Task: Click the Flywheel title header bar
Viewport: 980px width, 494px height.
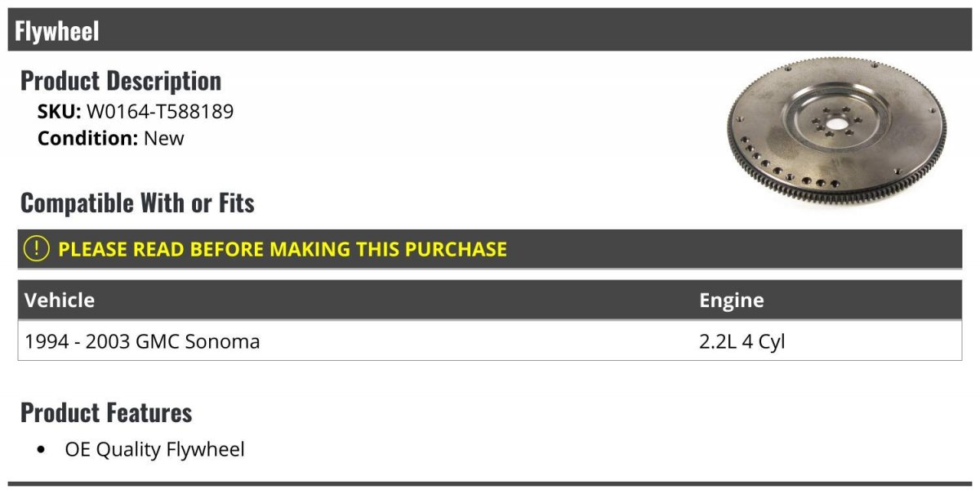Action: pos(490,30)
